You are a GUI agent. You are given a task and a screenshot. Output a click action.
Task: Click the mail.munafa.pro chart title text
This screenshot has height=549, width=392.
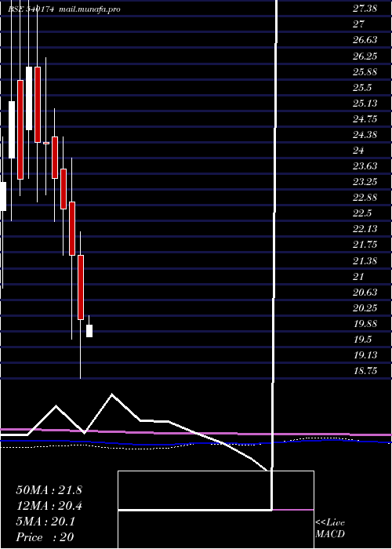click(x=89, y=9)
